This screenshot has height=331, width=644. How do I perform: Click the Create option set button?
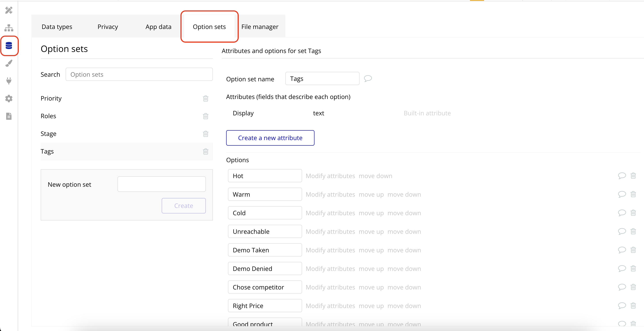[184, 206]
